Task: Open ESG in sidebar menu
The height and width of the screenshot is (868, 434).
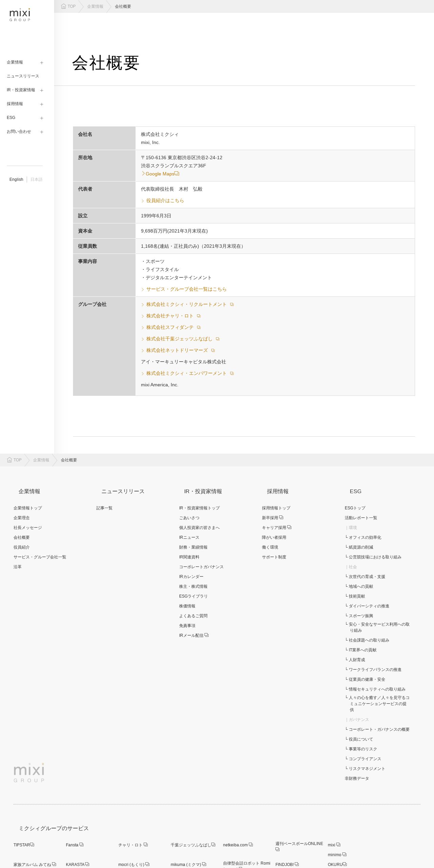Action: pos(11,118)
